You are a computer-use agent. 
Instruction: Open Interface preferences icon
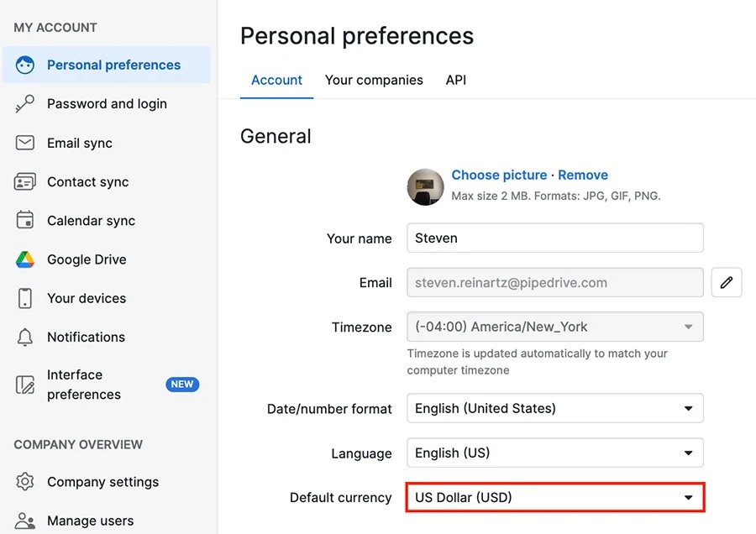point(24,385)
